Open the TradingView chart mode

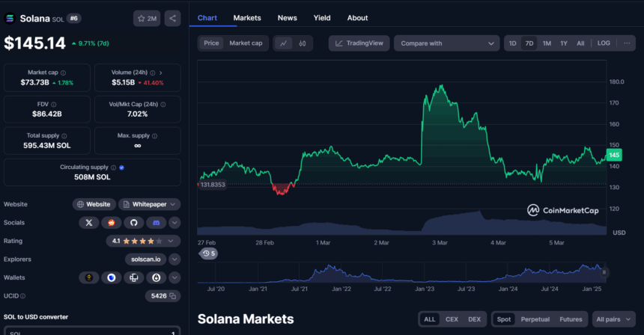(359, 43)
